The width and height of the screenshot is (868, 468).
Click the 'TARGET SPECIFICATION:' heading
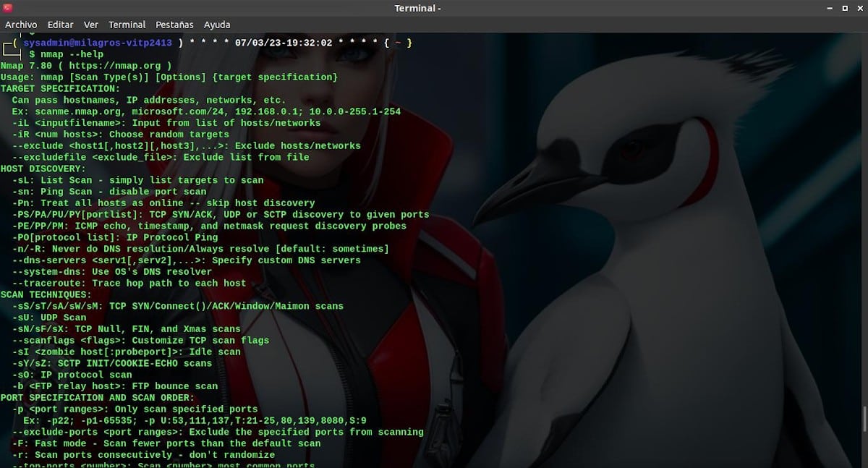(61, 88)
